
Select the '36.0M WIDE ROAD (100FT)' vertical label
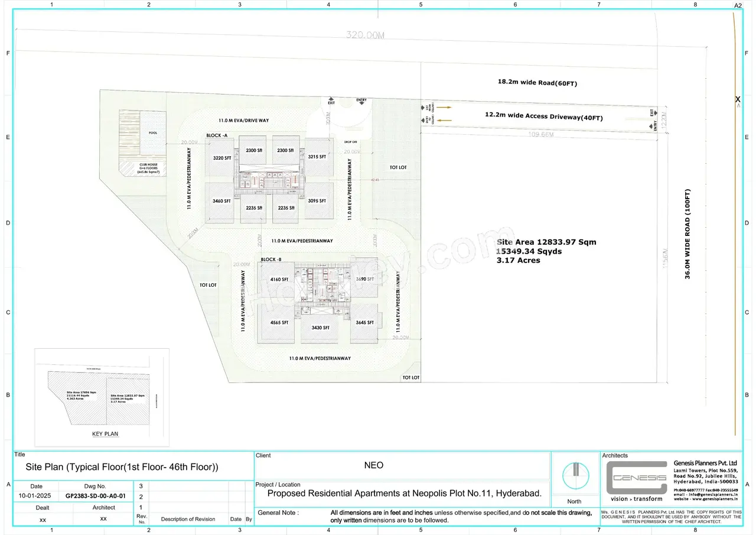687,234
